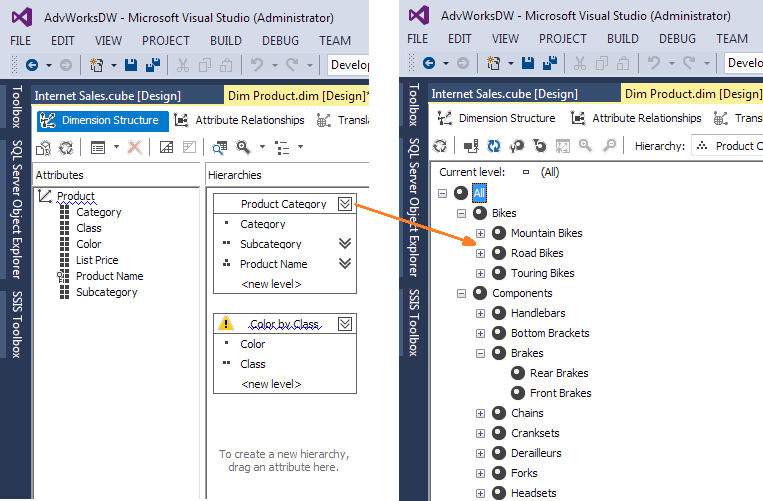Open Attribute Relationships tab in left window
This screenshot has height=501, width=763.
point(240,120)
